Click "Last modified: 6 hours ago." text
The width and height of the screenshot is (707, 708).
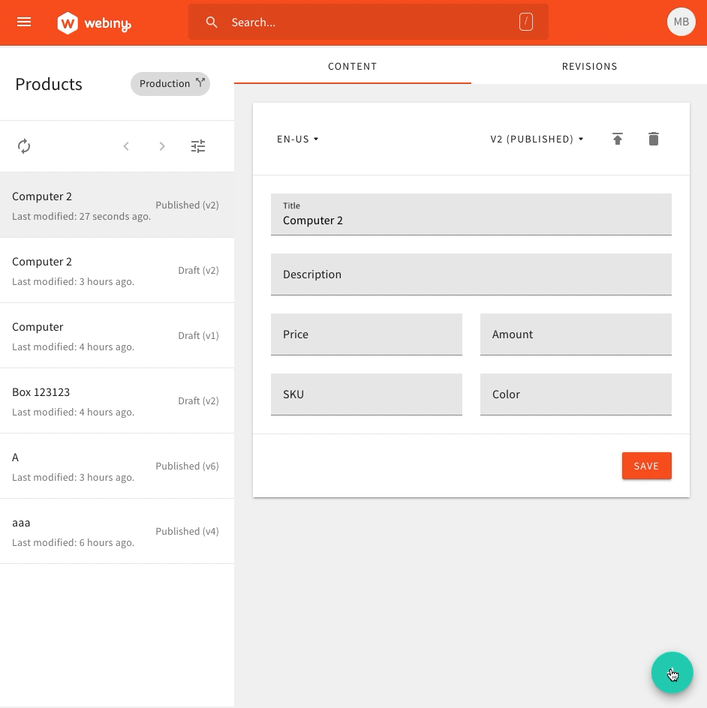[73, 542]
